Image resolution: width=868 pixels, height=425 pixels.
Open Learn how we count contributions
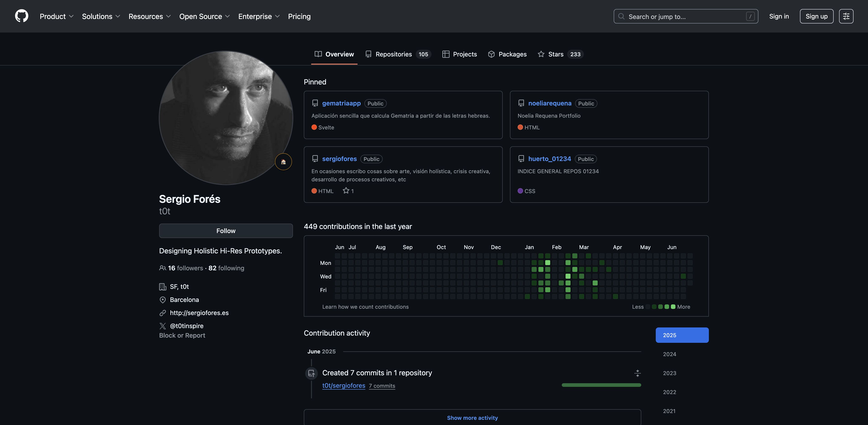coord(365,307)
